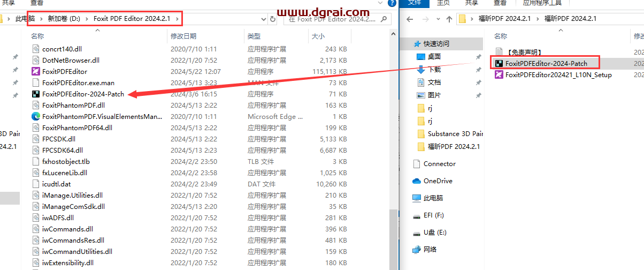This screenshot has height=270, width=644.
Task: Open 主页 tab in right window
Action: 443,3
